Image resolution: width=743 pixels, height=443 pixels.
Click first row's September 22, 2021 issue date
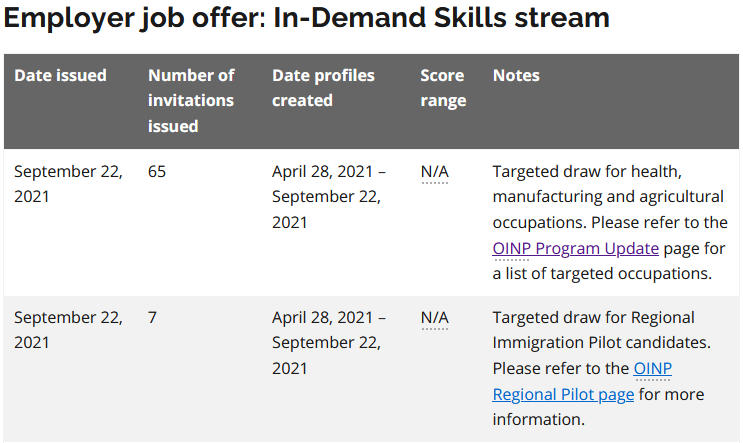tap(68, 184)
